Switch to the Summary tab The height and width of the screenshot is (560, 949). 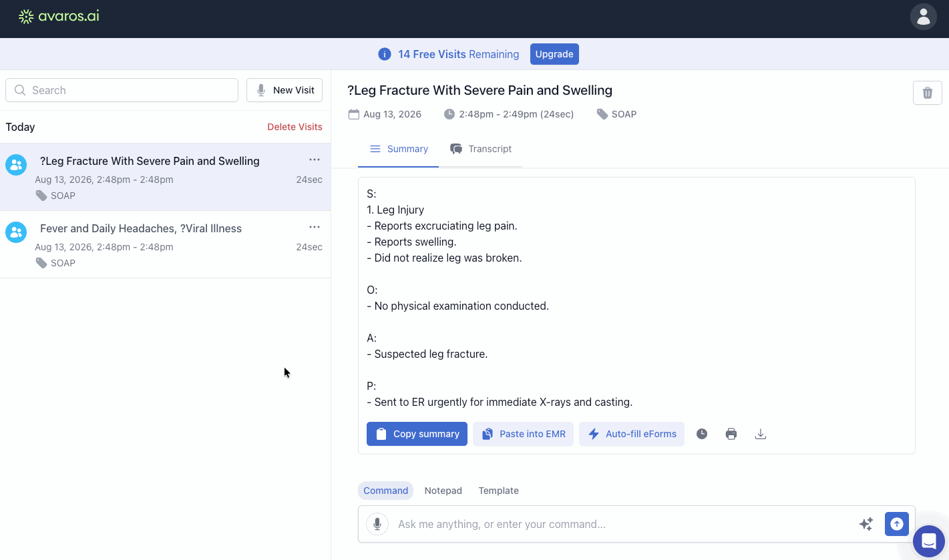[399, 149]
